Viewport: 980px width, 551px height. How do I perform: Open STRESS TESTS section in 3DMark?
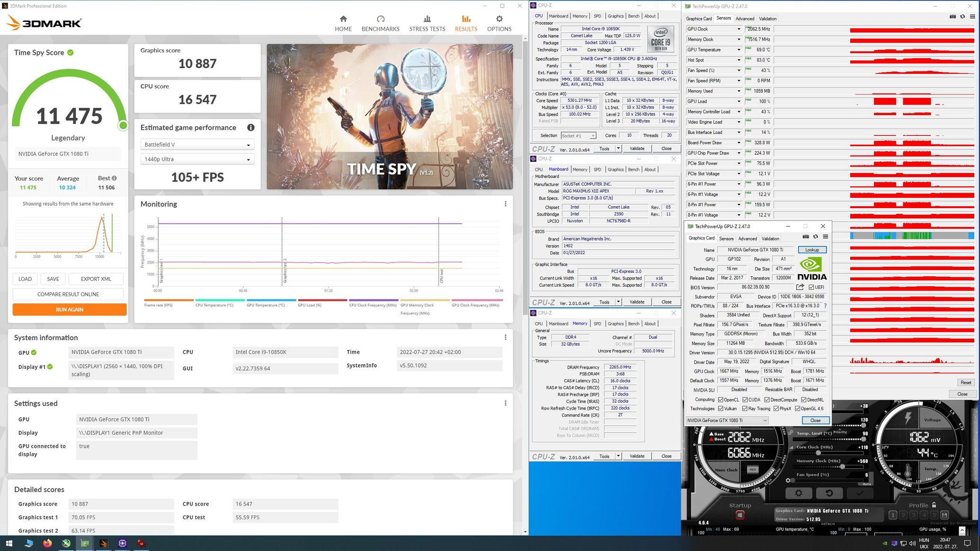tap(427, 23)
